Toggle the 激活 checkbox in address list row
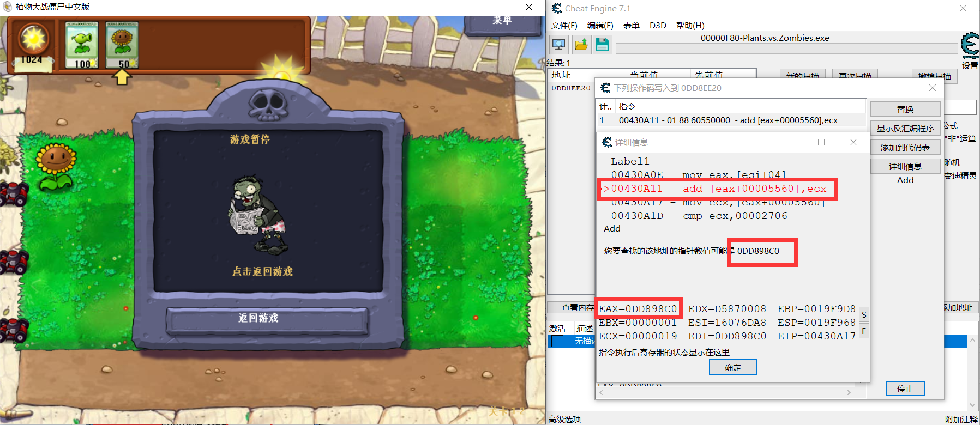Screen dimensions: 980x425 click(557, 341)
